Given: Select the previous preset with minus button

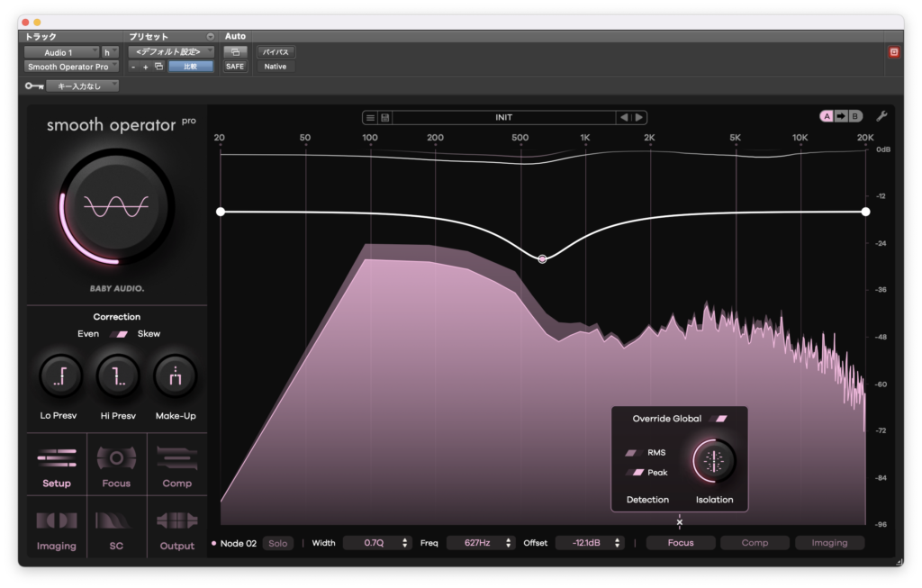Looking at the screenshot, I should tap(133, 67).
